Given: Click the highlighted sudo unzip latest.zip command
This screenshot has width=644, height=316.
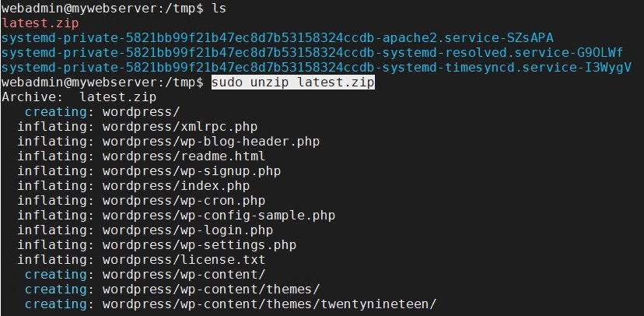Looking at the screenshot, I should (x=293, y=83).
